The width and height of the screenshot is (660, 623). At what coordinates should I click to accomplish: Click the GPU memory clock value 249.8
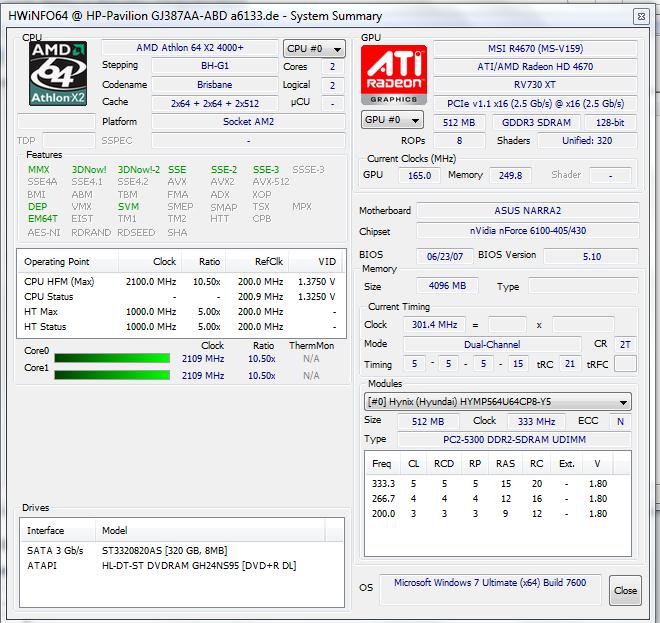click(x=510, y=176)
